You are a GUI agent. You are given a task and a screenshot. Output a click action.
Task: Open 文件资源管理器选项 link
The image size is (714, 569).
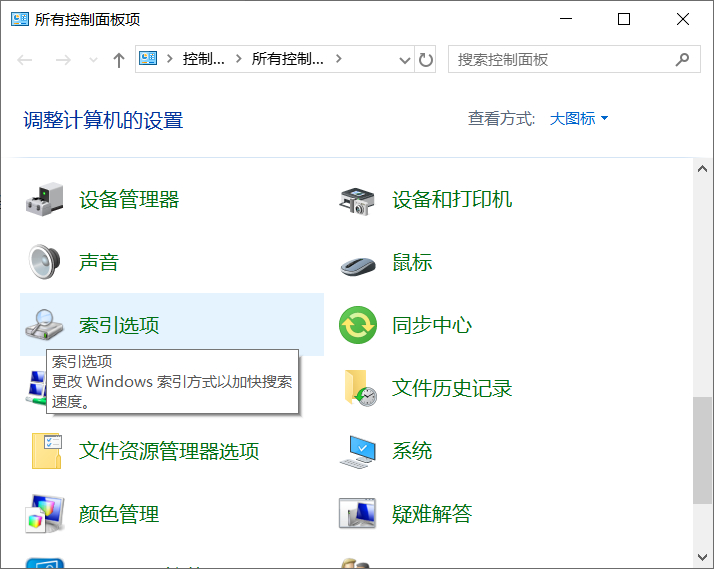(x=169, y=451)
